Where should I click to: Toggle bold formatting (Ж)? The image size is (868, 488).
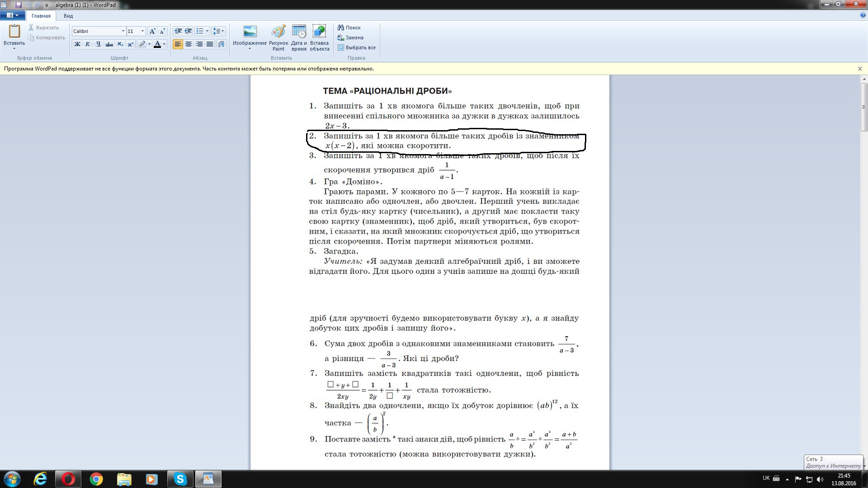click(77, 44)
